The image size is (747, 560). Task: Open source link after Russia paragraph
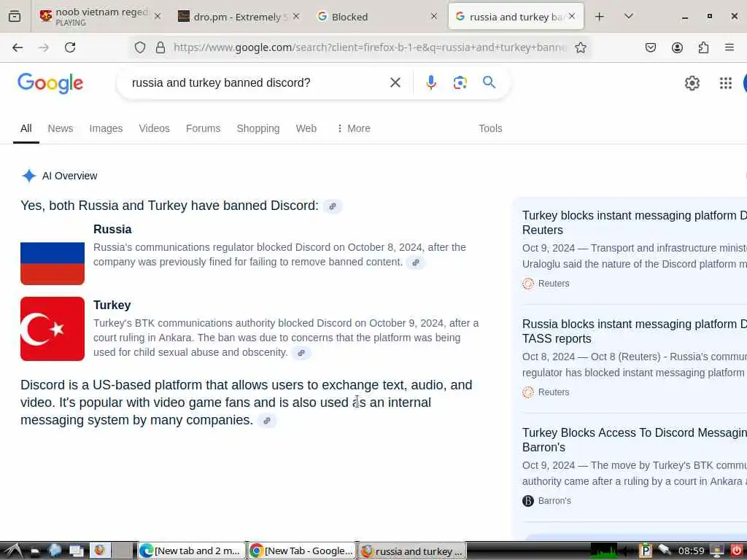coord(415,262)
